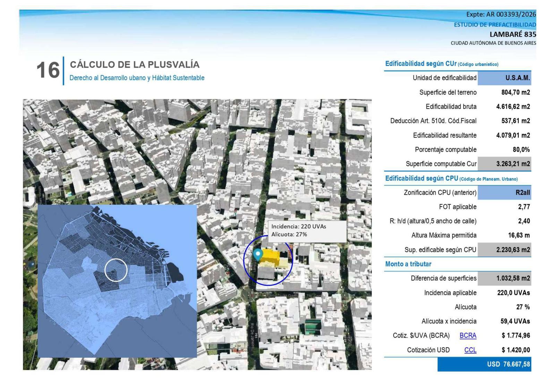The image size is (555, 392).
Task: Click the Incidencia 220 UVAs tooltip
Action: pos(307,231)
